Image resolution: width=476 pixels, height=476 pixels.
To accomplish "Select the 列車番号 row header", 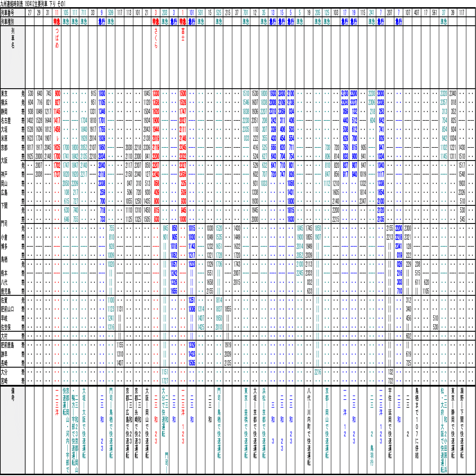I will click(x=7, y=13).
